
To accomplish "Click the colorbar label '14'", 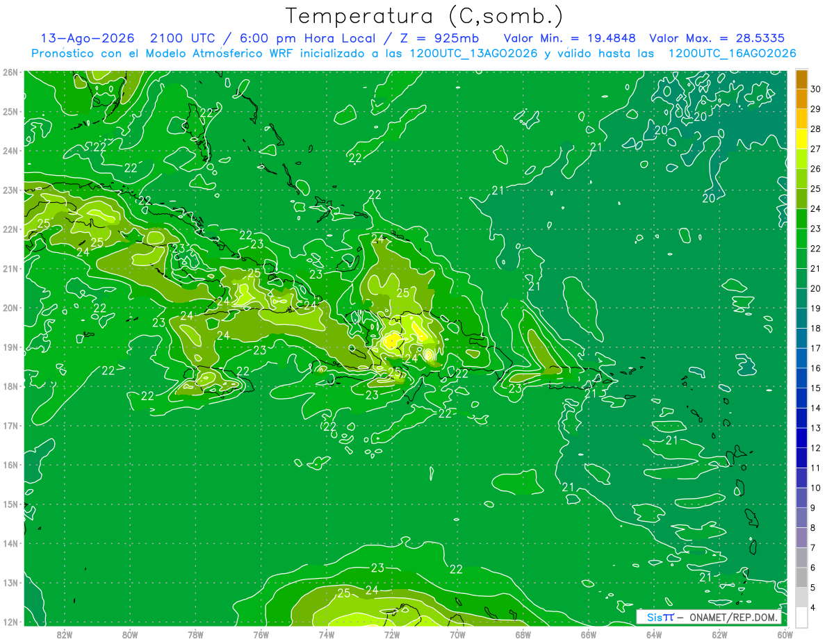I will click(815, 408).
